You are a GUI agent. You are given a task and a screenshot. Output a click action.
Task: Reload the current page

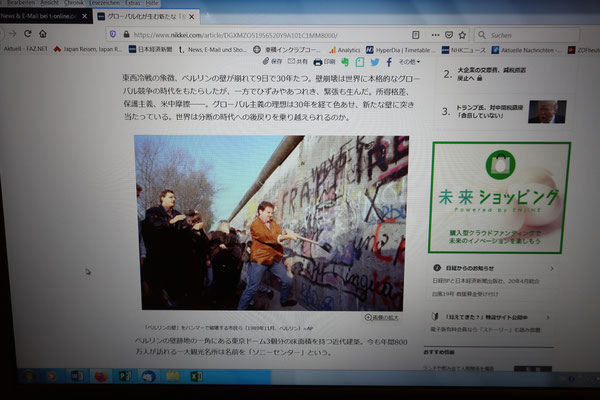pyautogui.click(x=28, y=34)
